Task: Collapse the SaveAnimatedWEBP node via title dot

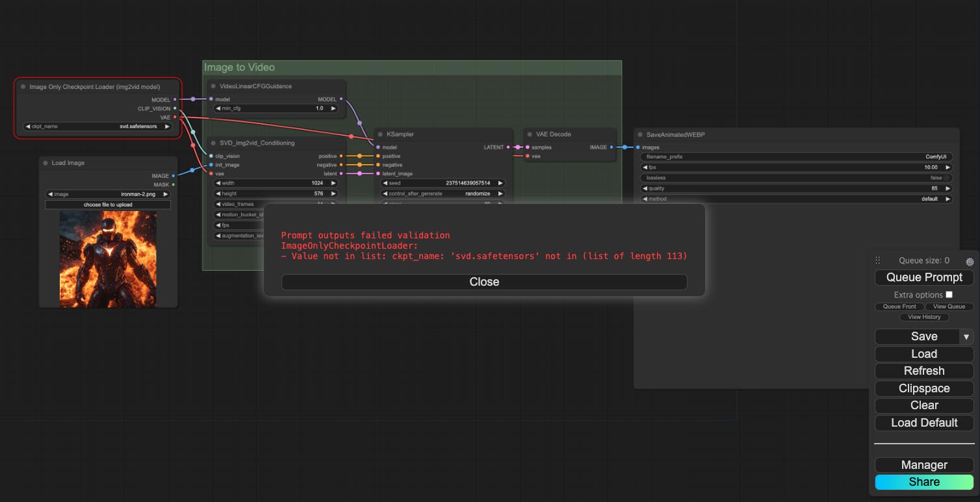Action: tap(640, 135)
